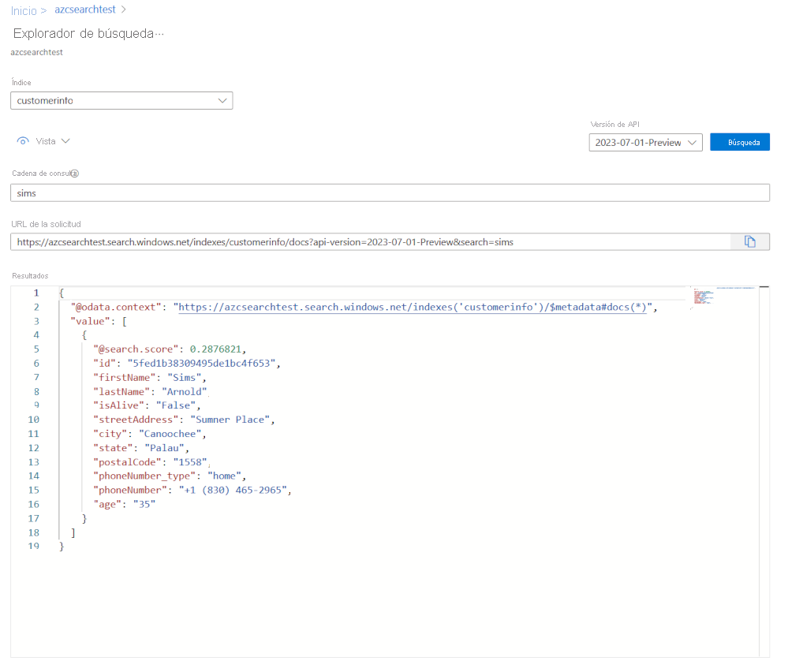Click the Índice dropdown chevron icon
The width and height of the screenshot is (788, 672).
click(223, 100)
